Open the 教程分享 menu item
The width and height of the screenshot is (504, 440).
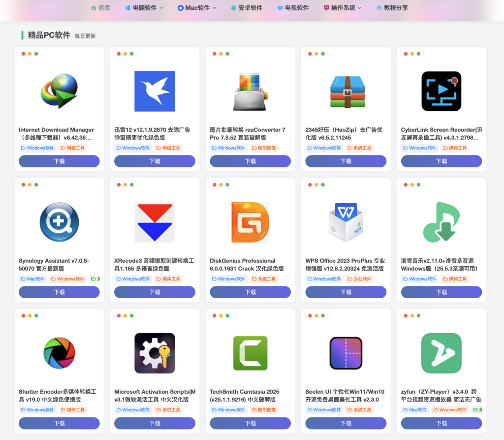pyautogui.click(x=392, y=8)
